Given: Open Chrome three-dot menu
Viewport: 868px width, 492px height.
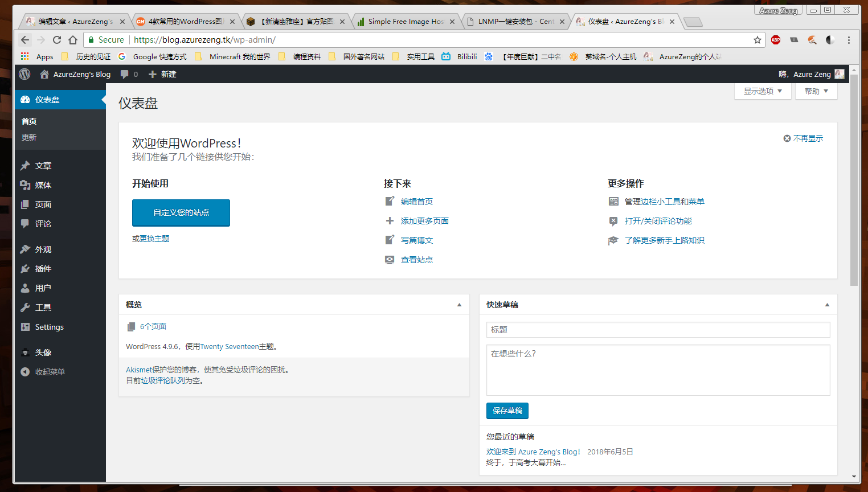Looking at the screenshot, I should tap(849, 40).
